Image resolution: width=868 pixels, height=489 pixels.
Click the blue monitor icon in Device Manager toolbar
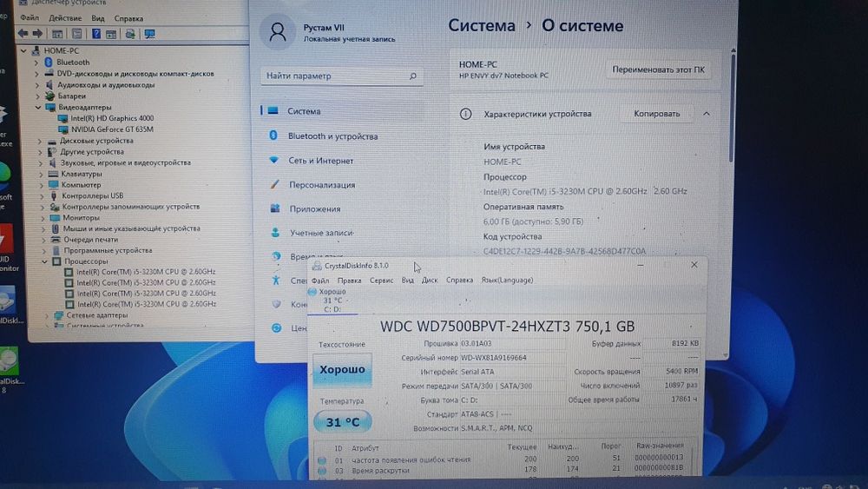coord(149,34)
